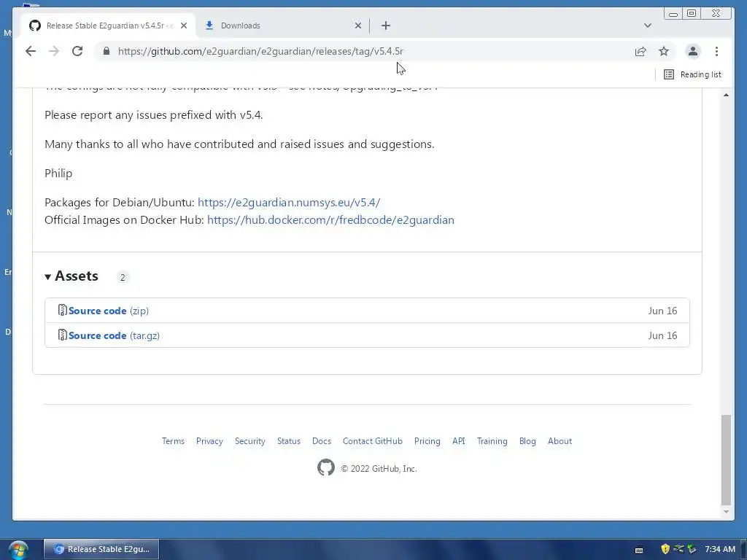Open the Chrome three-dot menu
747x560 pixels.
point(716,52)
